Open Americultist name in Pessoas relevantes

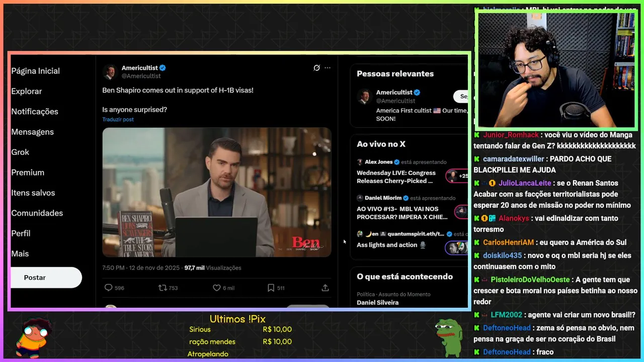(x=394, y=92)
